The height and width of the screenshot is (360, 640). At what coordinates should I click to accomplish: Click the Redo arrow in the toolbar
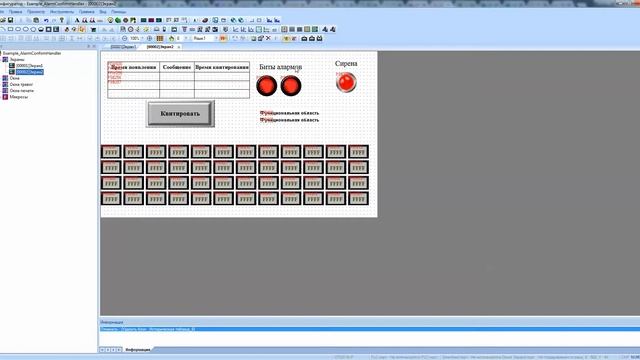tap(53, 20)
